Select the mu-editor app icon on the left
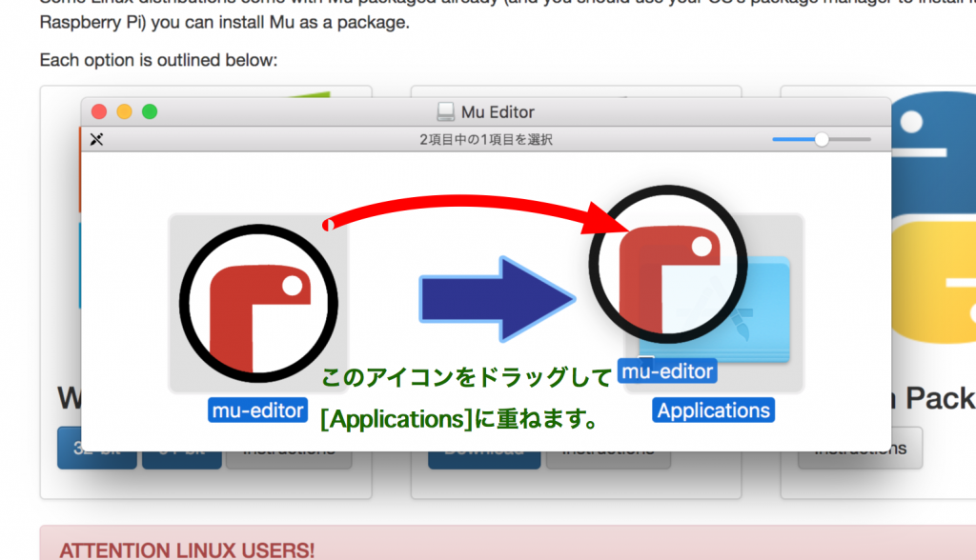Viewport: 976px width, 560px height. 258,303
